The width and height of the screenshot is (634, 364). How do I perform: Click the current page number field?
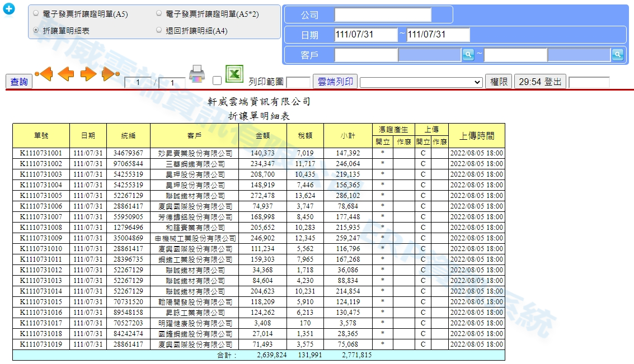[x=138, y=82]
